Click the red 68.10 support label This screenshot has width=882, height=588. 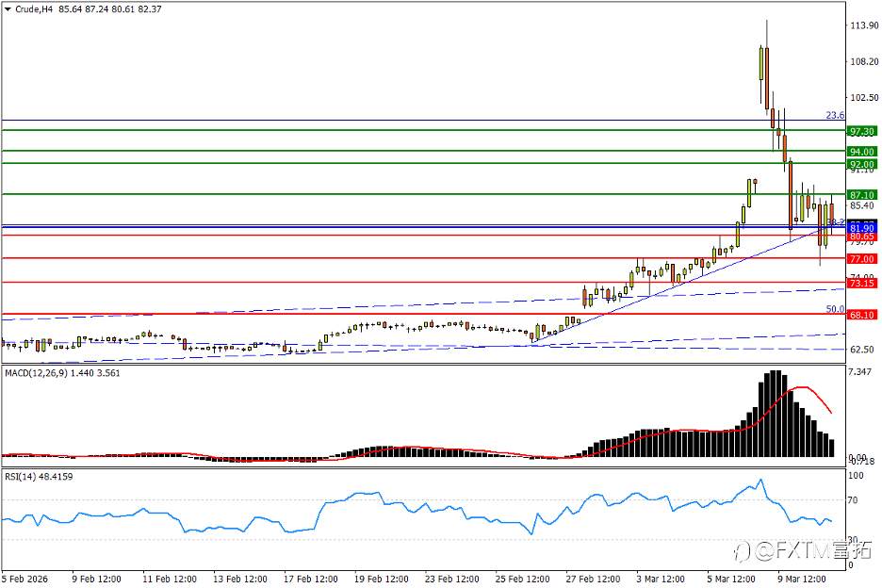862,315
